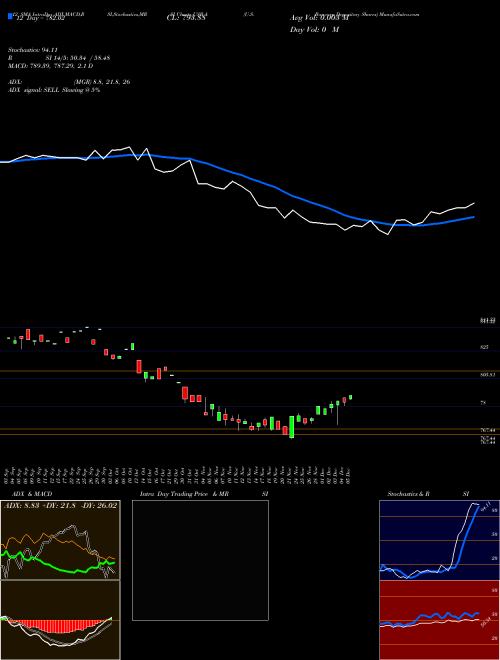Click the 'Stochastics & R' panel heading
Screen dimensions: 500x660
(x=409, y=494)
